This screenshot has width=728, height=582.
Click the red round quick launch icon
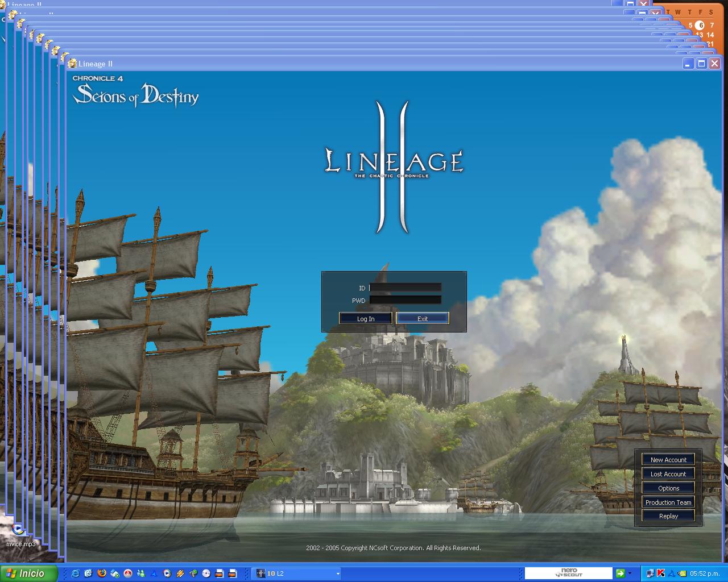pyautogui.click(x=128, y=573)
